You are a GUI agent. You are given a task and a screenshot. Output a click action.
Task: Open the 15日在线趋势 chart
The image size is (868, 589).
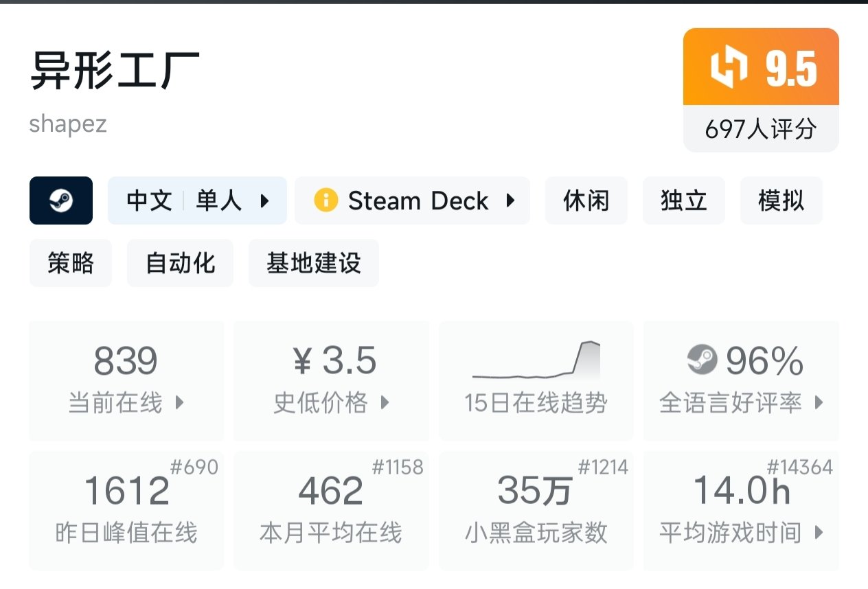(536, 380)
